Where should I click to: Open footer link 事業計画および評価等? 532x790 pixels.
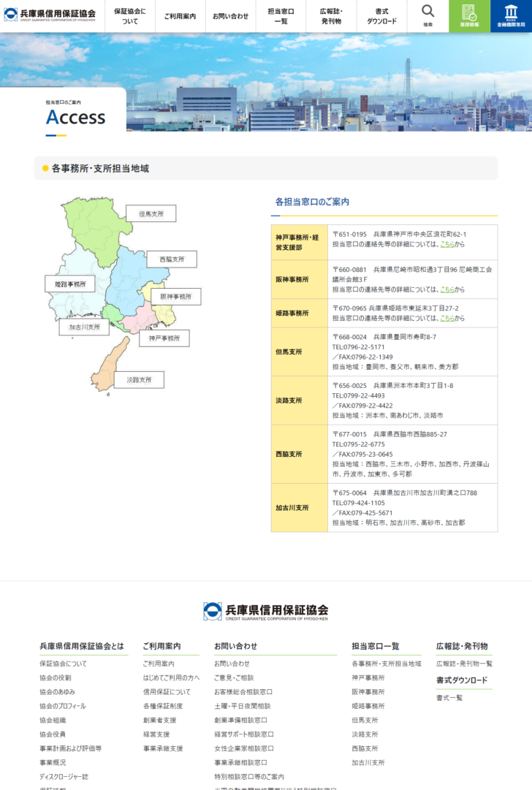71,748
